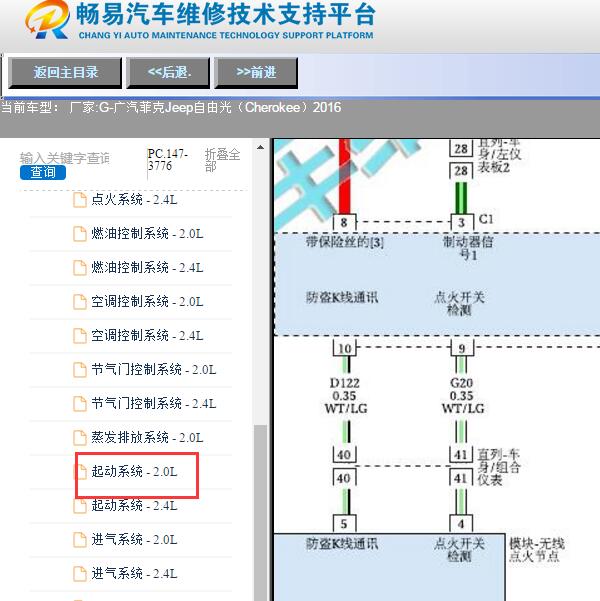Open 点火系统 - 2.4L document

tap(134, 200)
